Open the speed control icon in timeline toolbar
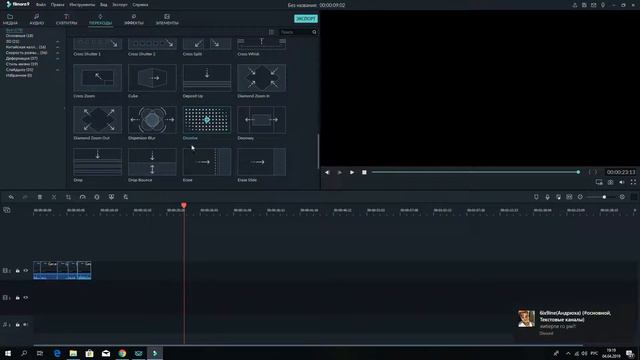 pos(82,197)
